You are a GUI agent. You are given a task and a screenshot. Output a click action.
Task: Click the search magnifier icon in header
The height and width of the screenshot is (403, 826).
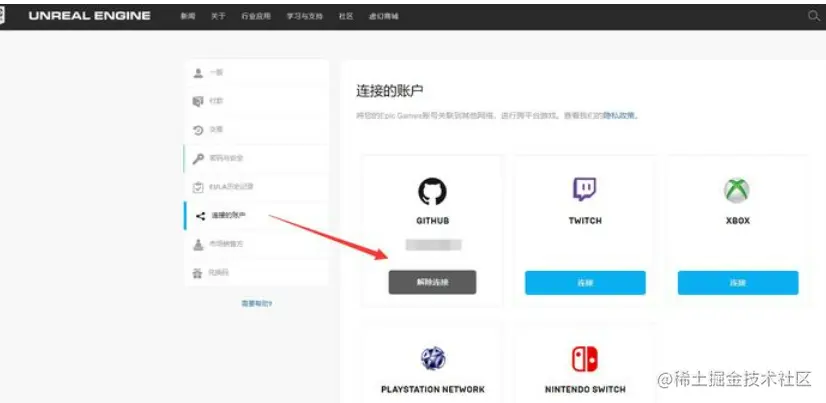pyautogui.click(x=814, y=16)
